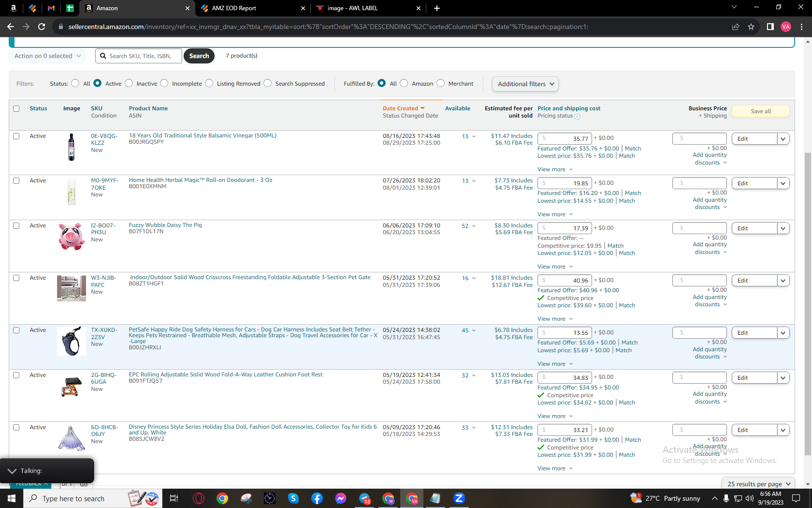Open Skype from taskbar
Screen dimensions: 812x508
pos(293,498)
